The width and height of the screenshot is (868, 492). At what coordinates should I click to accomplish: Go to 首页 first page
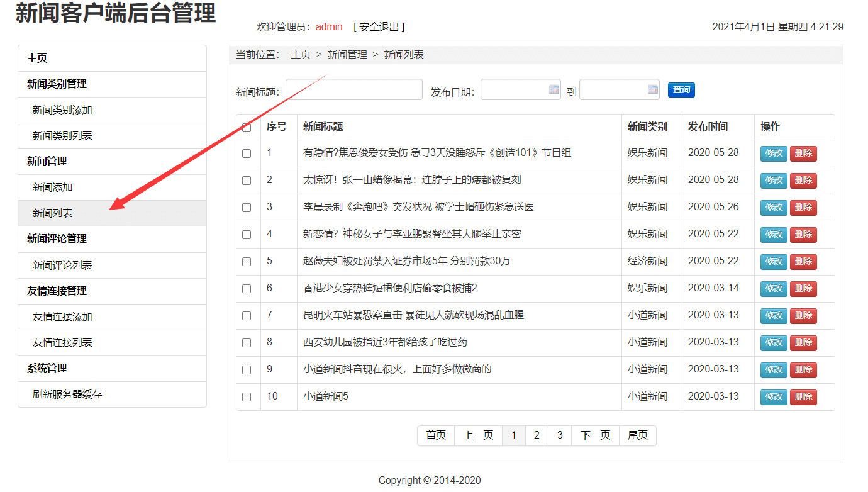[x=436, y=435]
